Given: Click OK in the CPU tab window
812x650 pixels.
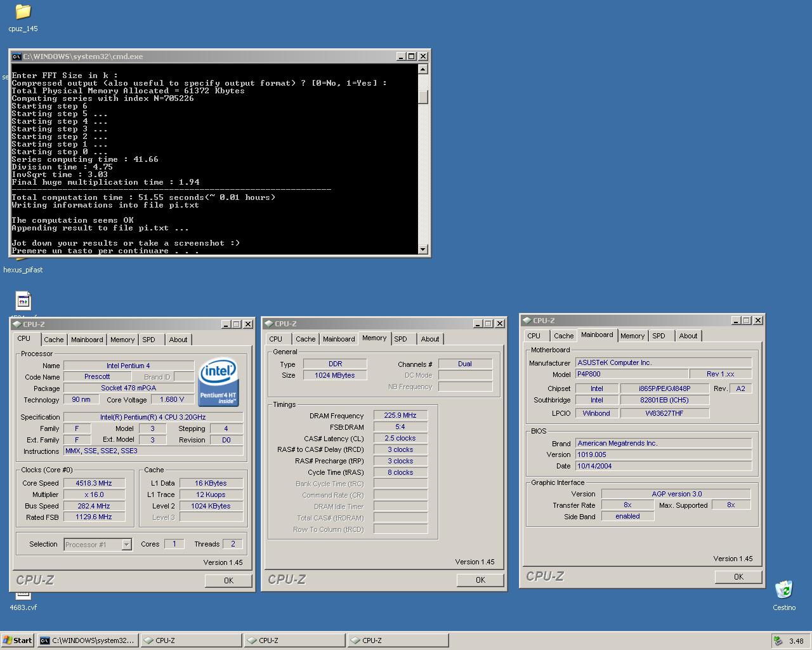Looking at the screenshot, I should pyautogui.click(x=228, y=580).
